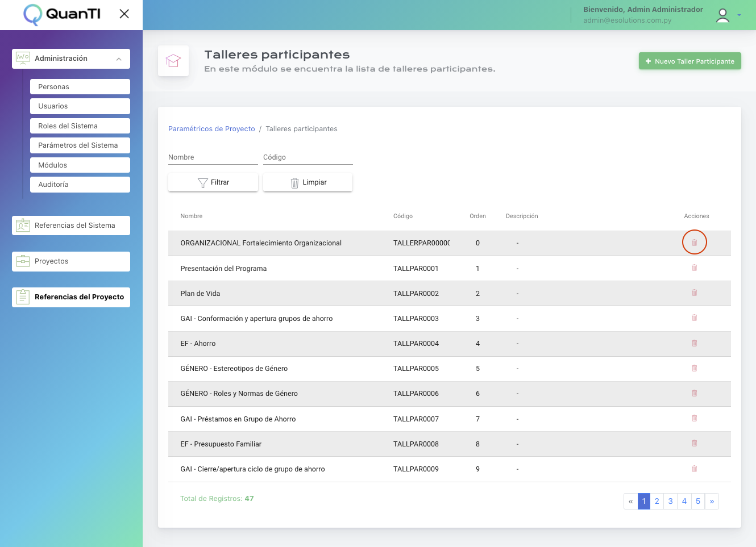Click the Código column header
Screen dimensions: 756x547
[403, 216]
